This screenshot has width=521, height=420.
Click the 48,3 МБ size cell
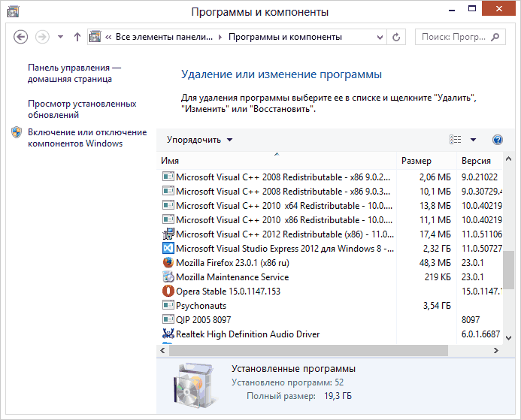coord(435,263)
